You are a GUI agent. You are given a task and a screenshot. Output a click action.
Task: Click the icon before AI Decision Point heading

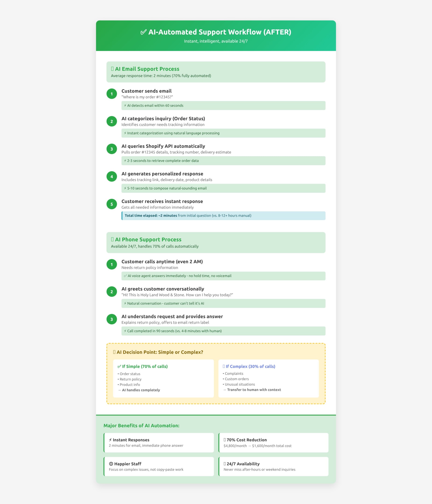[114, 352]
